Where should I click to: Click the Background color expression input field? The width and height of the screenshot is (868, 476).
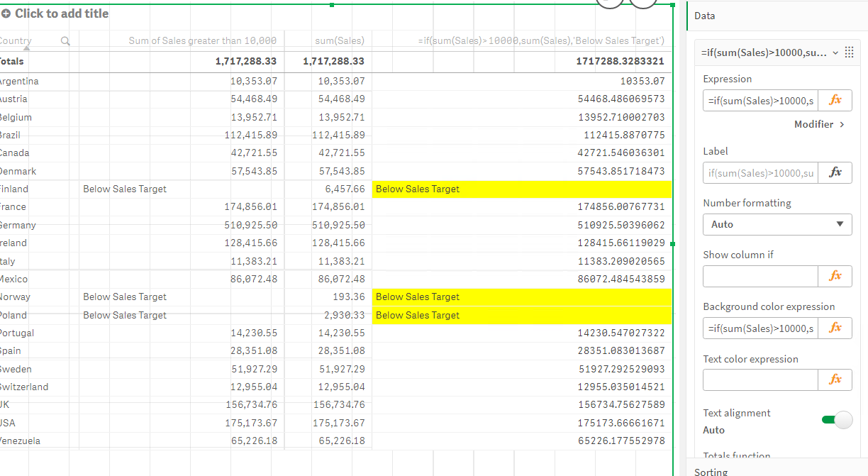point(760,328)
